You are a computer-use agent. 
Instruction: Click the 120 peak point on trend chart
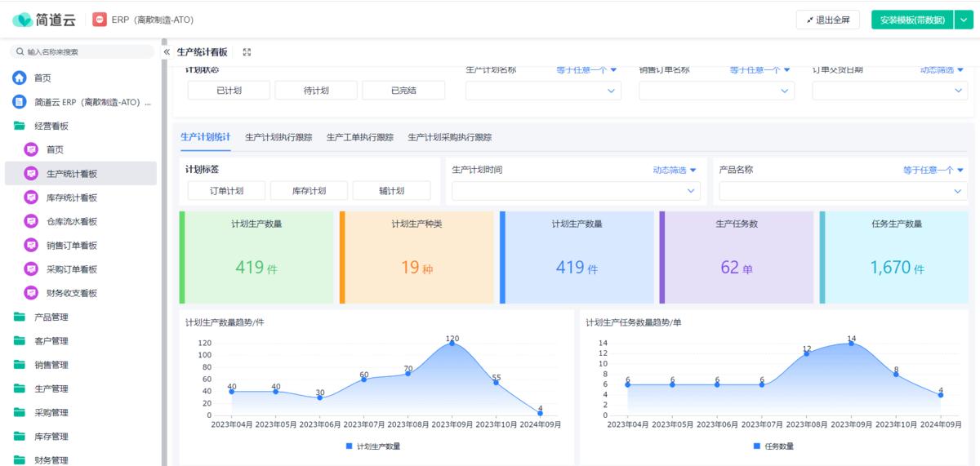pyautogui.click(x=452, y=343)
